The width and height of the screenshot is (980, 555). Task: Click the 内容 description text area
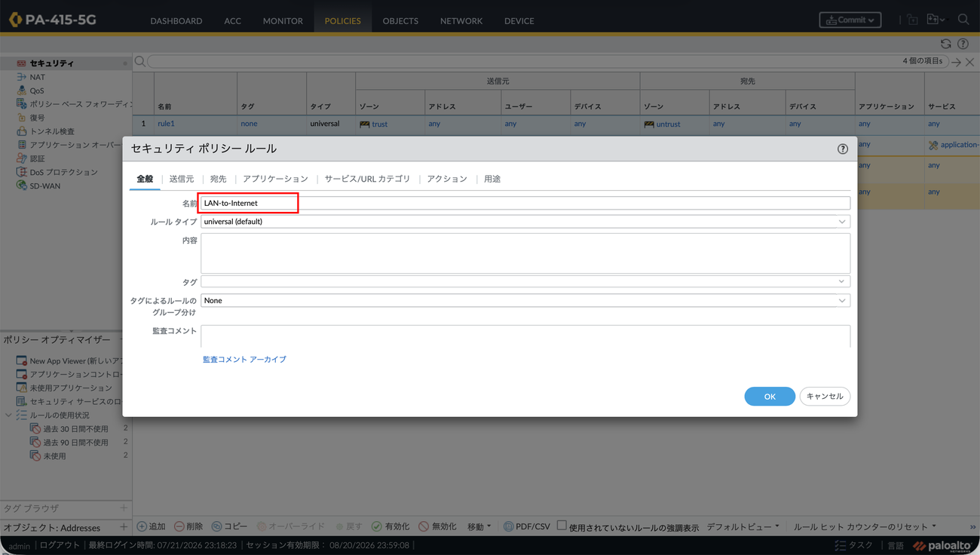(x=525, y=253)
